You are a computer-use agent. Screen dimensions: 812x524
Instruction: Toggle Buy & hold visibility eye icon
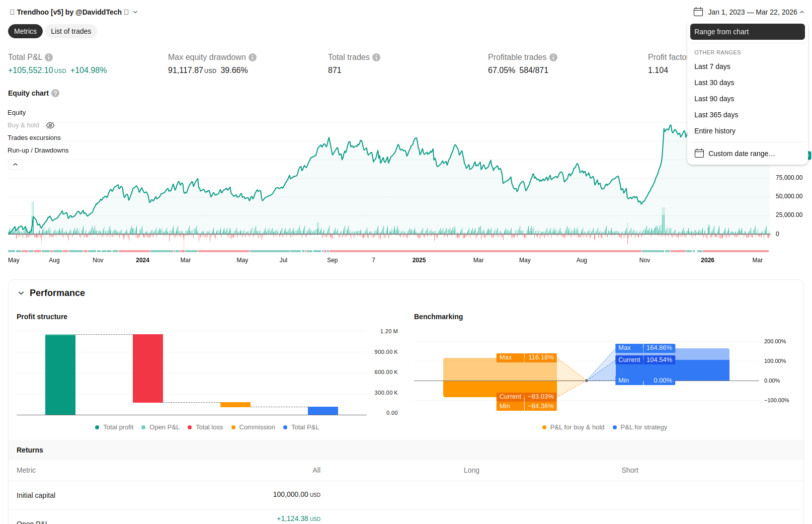pos(50,125)
